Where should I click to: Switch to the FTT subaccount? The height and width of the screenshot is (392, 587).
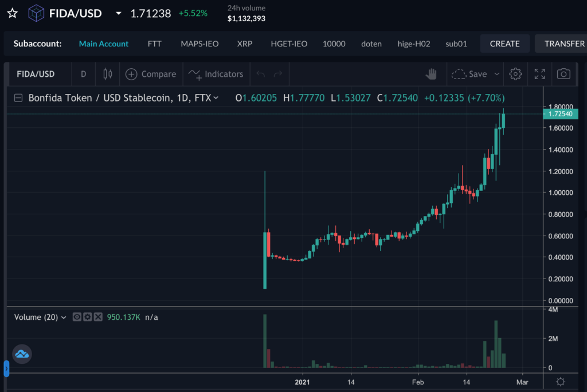pyautogui.click(x=154, y=44)
